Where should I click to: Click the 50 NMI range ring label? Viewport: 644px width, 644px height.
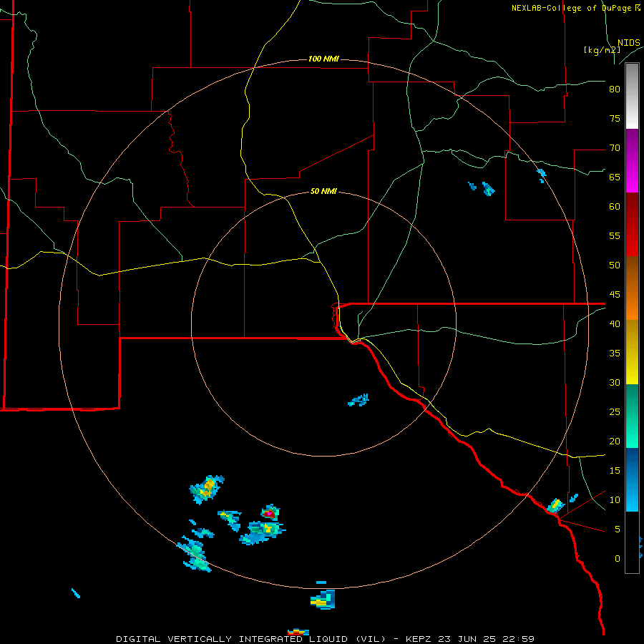coord(323,191)
